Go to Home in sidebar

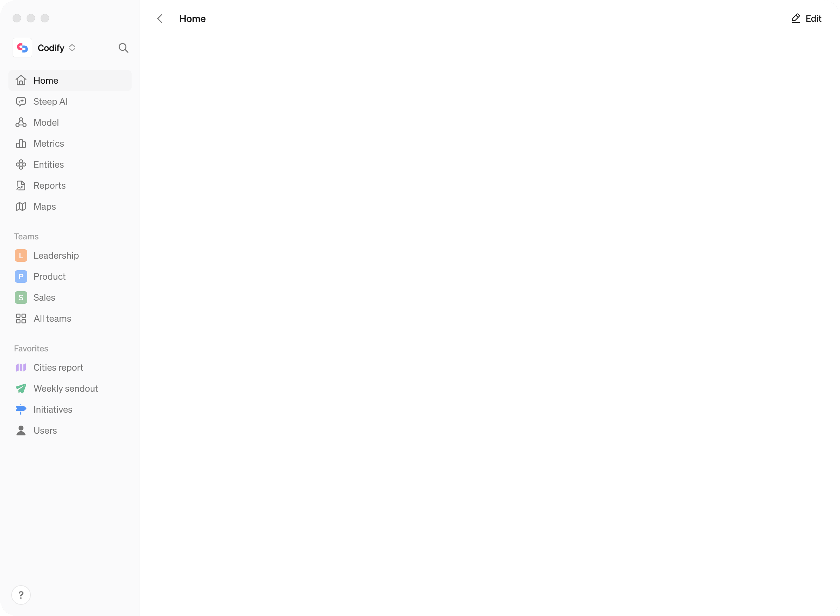46,80
